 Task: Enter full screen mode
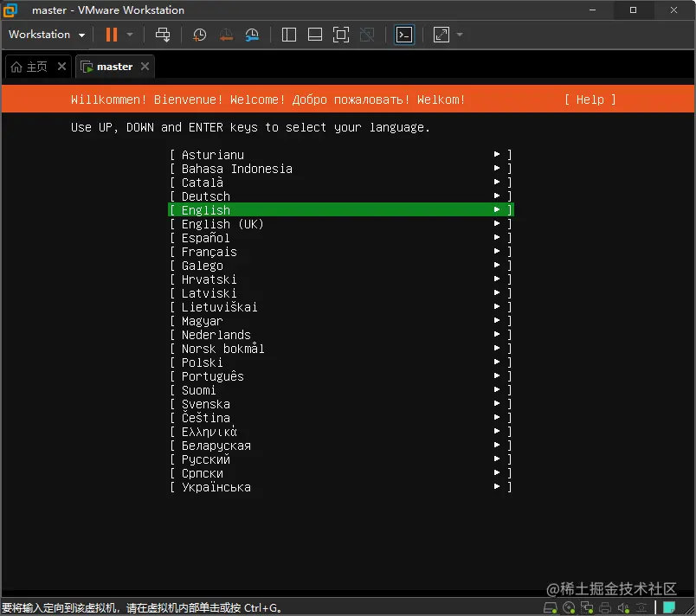[341, 35]
